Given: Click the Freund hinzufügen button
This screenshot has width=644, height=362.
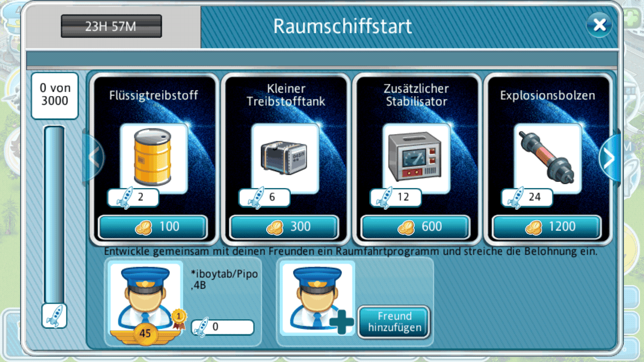Looking at the screenshot, I should click(394, 322).
